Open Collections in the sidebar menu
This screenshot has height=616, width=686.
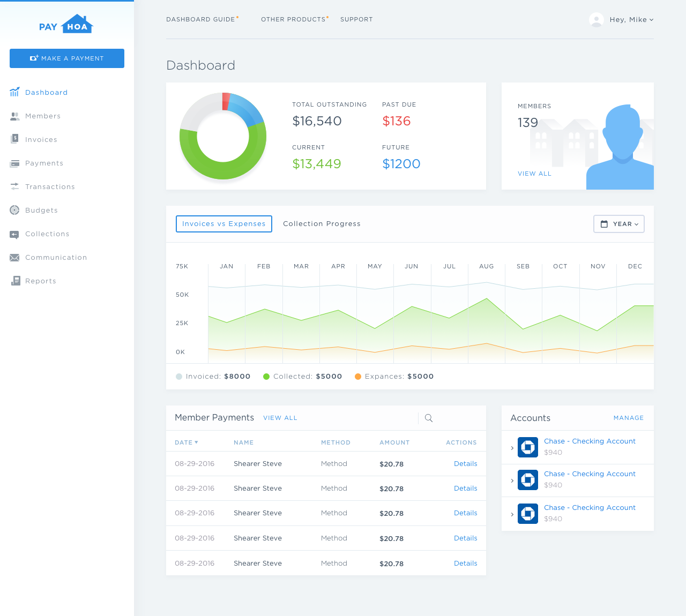[47, 234]
